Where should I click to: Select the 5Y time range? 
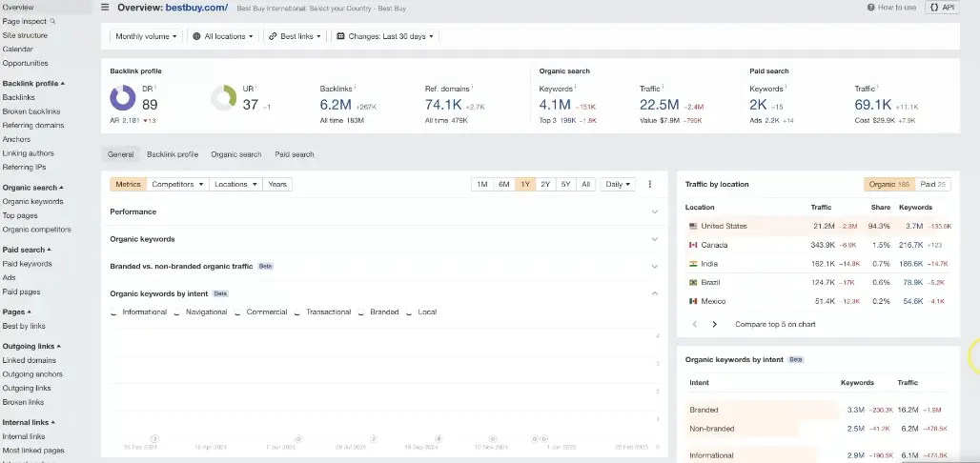pos(565,184)
